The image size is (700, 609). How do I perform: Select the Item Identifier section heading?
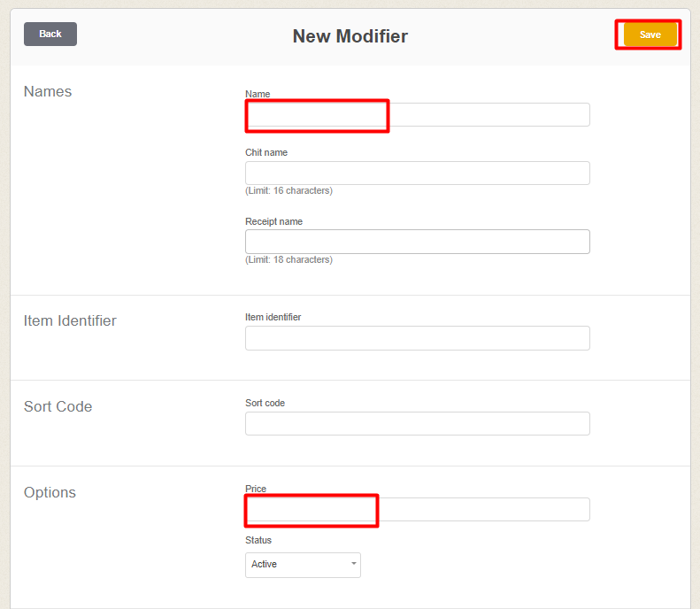coord(70,321)
